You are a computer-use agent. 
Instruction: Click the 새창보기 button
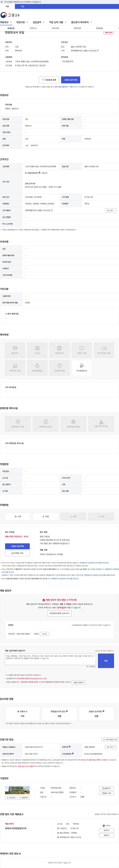coord(106,835)
